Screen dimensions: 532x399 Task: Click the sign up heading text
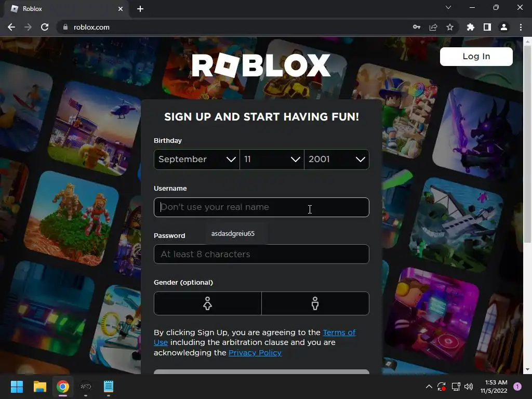[261, 117]
